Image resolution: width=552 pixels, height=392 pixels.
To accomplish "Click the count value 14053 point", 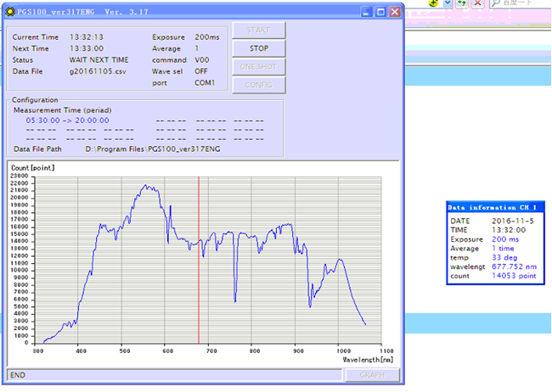I will click(514, 276).
